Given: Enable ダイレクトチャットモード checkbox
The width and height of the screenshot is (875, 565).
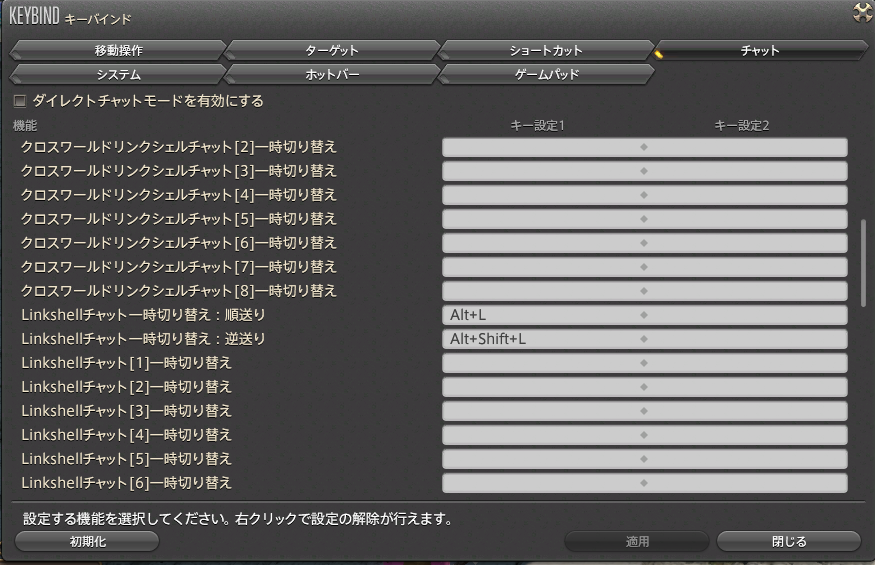Looking at the screenshot, I should point(20,101).
